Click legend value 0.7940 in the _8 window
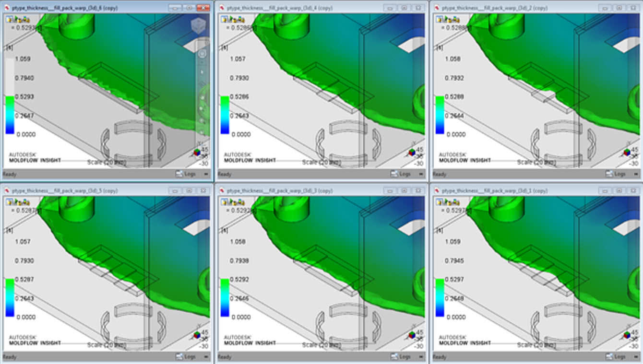This screenshot has width=643, height=364. pos(25,78)
